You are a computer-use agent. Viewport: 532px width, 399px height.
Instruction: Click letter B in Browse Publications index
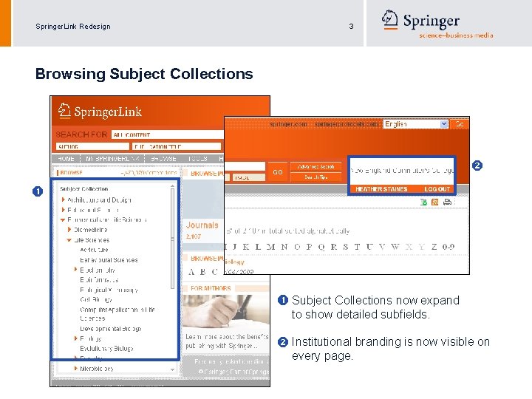(203, 272)
